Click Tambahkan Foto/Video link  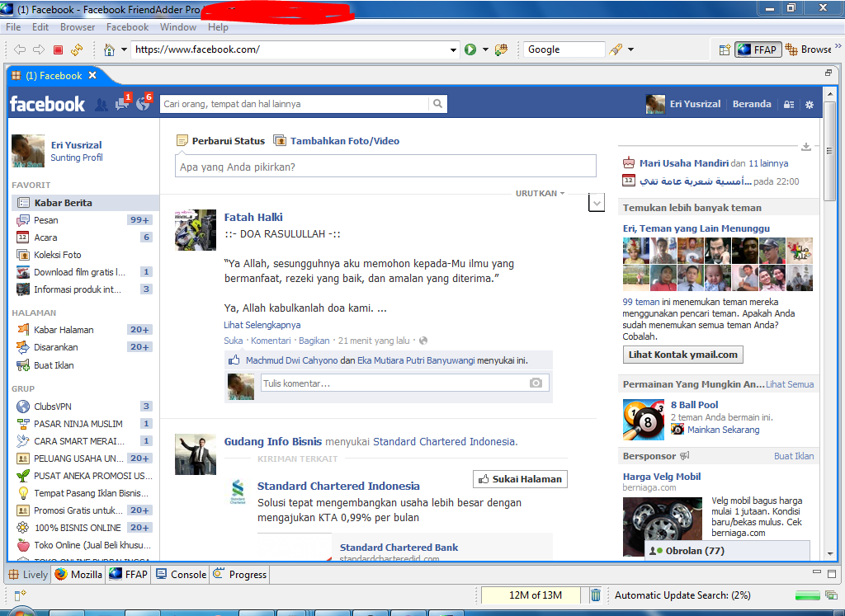[x=345, y=141]
